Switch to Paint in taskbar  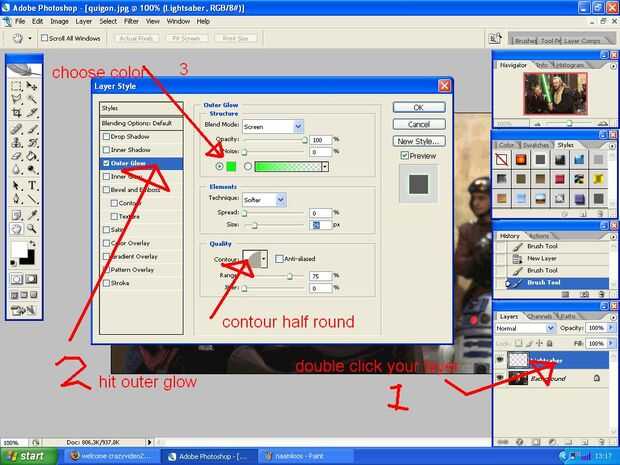(305, 456)
